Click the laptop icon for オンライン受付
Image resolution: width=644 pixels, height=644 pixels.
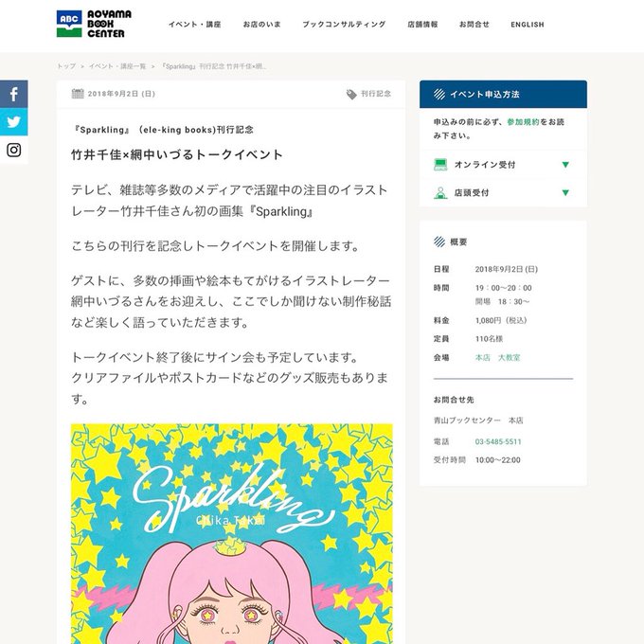pyautogui.click(x=440, y=165)
